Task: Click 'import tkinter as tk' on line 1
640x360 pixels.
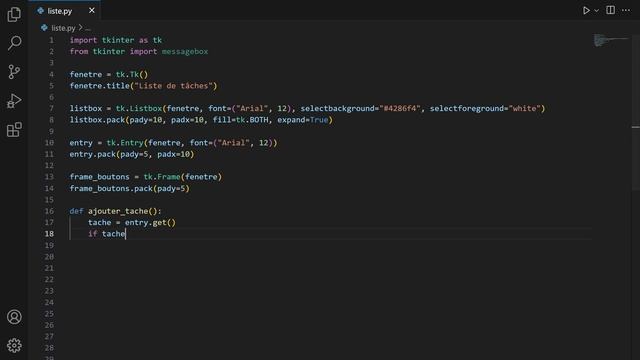Action: (116, 40)
